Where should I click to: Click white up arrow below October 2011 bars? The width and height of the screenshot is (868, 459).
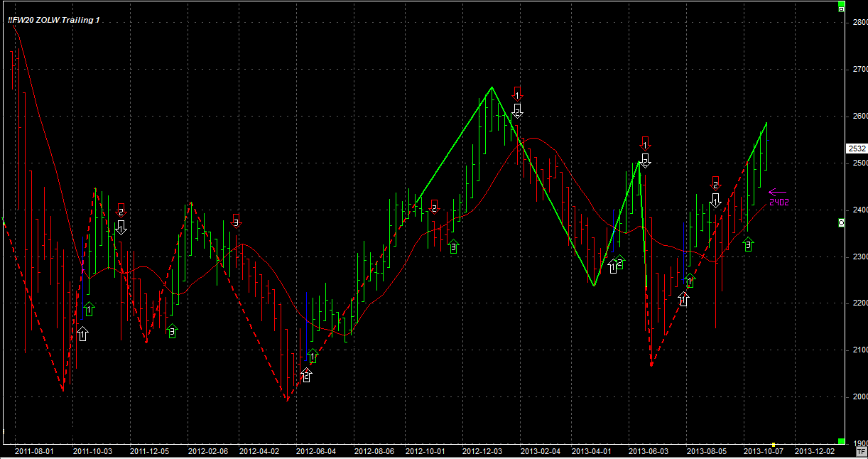coord(82,333)
